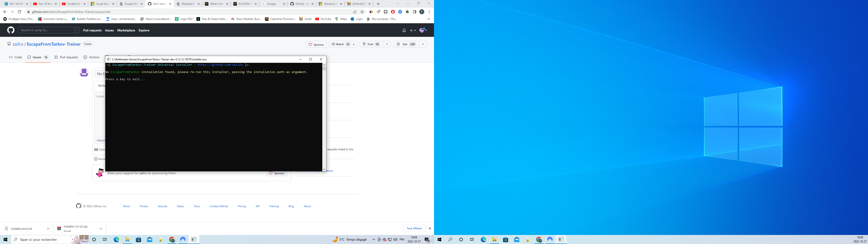Expand the Fork options dropdown arrow
This screenshot has height=244, width=868.
click(x=387, y=44)
